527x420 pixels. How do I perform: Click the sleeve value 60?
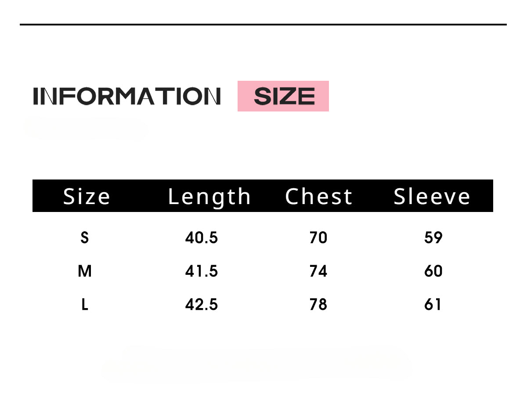(x=433, y=271)
